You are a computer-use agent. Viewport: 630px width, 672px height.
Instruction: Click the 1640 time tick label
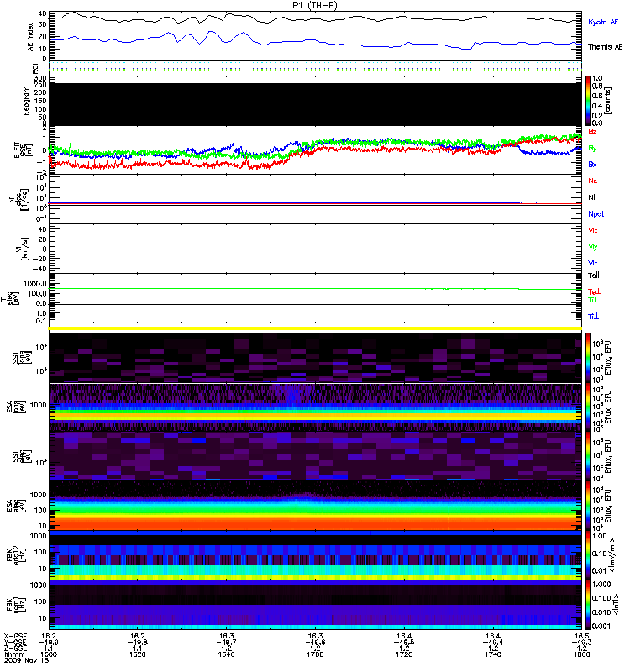(x=226, y=654)
